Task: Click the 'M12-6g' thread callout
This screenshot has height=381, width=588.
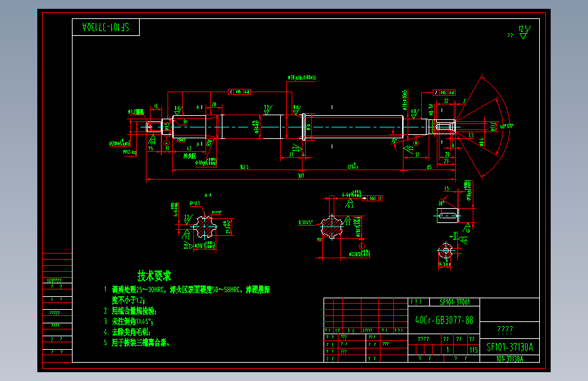Action: 130,152
